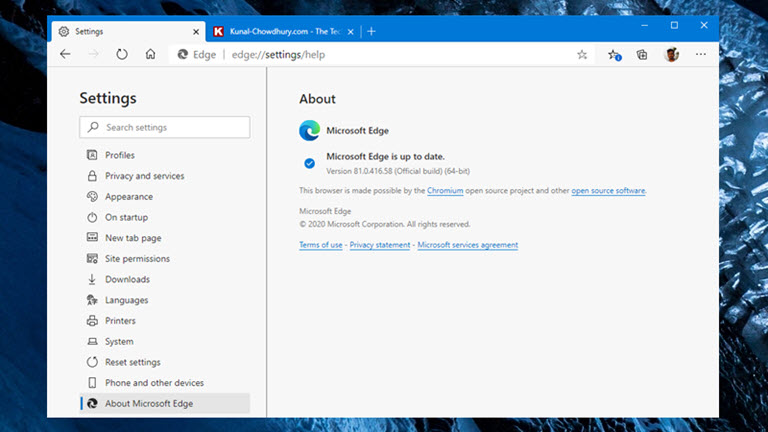
Task: Open the home page via the Home icon
Action: (x=150, y=54)
